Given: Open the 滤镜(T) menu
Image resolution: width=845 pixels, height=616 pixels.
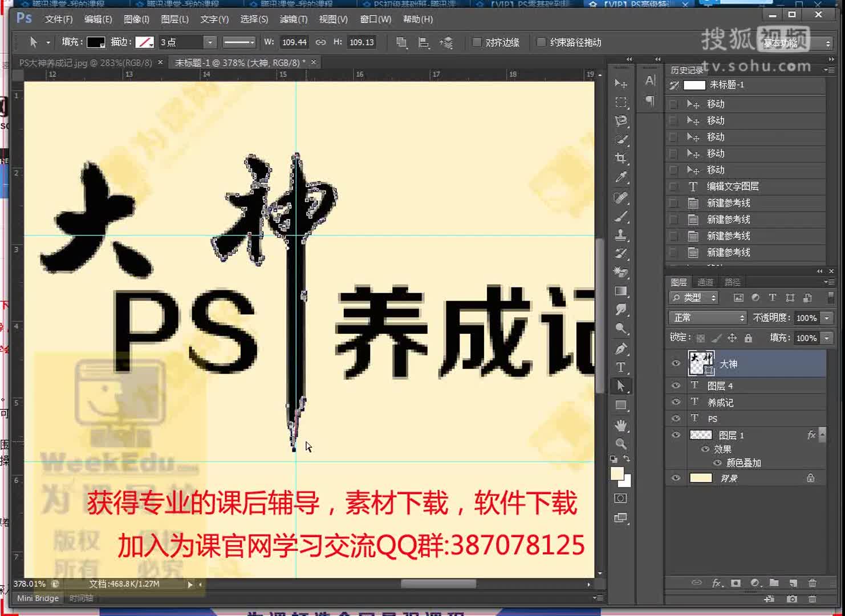Looking at the screenshot, I should click(x=294, y=19).
